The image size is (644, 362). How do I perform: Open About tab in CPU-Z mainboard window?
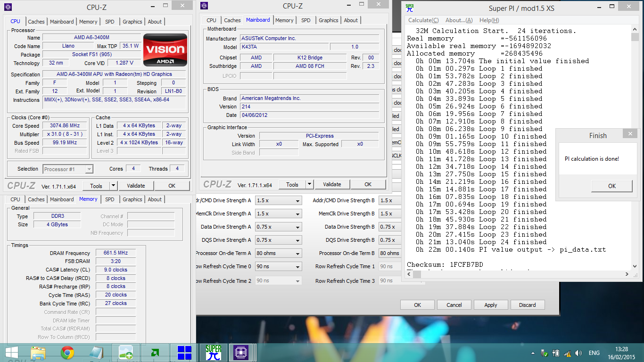tap(351, 20)
